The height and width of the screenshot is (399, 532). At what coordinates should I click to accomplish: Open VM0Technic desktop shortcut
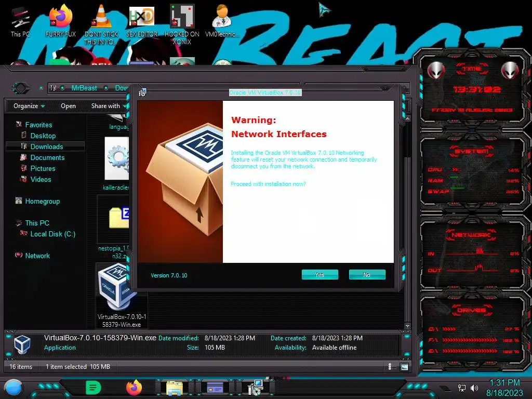pos(222,21)
